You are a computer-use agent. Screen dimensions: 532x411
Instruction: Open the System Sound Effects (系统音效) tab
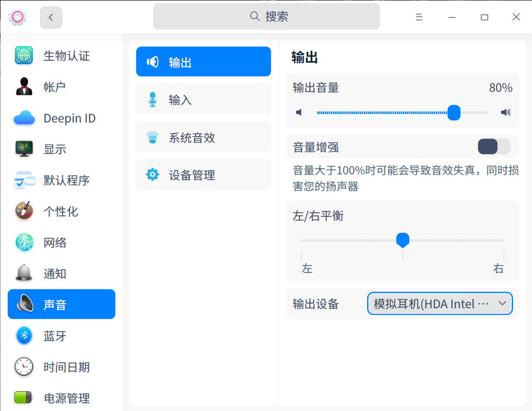203,138
